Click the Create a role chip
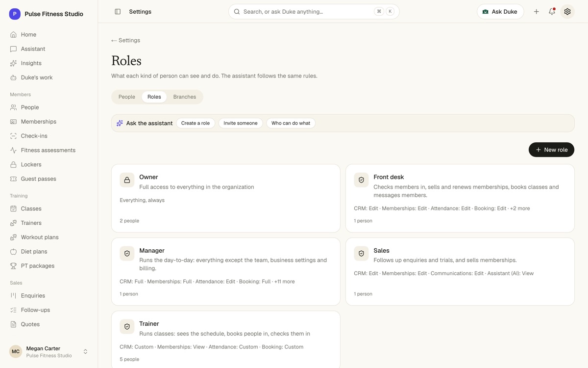 (x=196, y=123)
